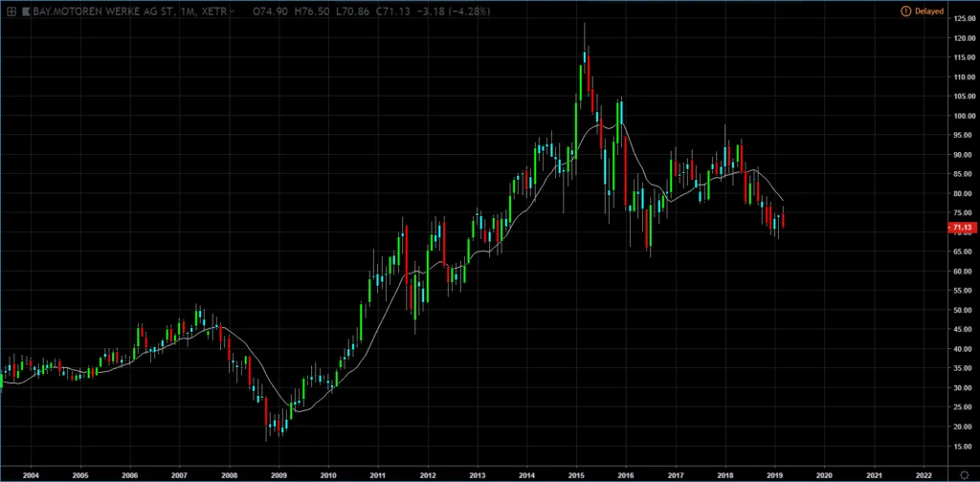Click the Delayed data warning icon
This screenshot has width=980, height=482.
905,11
